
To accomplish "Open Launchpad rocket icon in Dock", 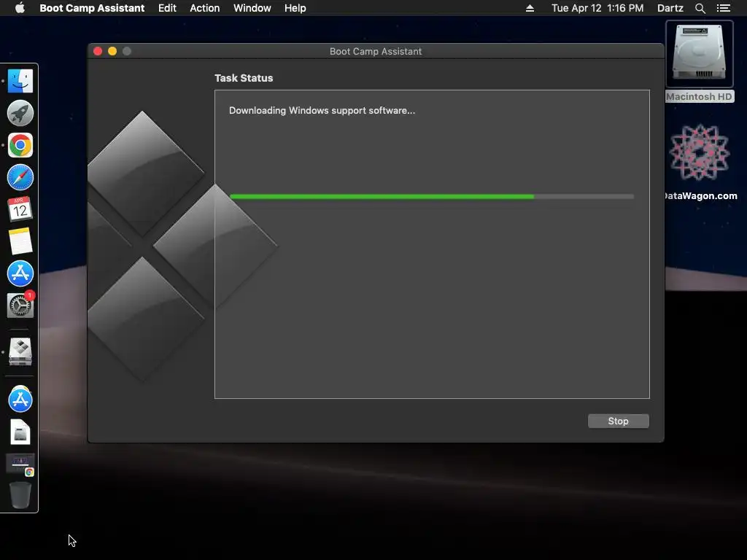I will [20, 113].
